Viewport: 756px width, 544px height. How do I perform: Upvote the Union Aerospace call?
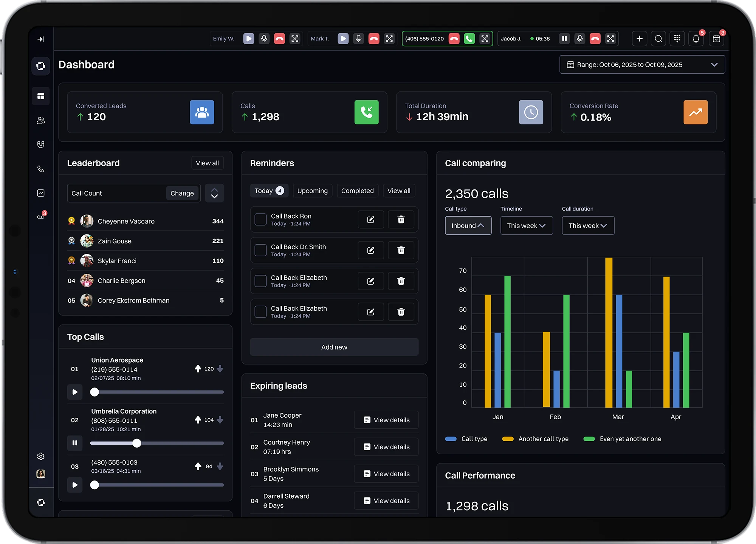pos(198,369)
